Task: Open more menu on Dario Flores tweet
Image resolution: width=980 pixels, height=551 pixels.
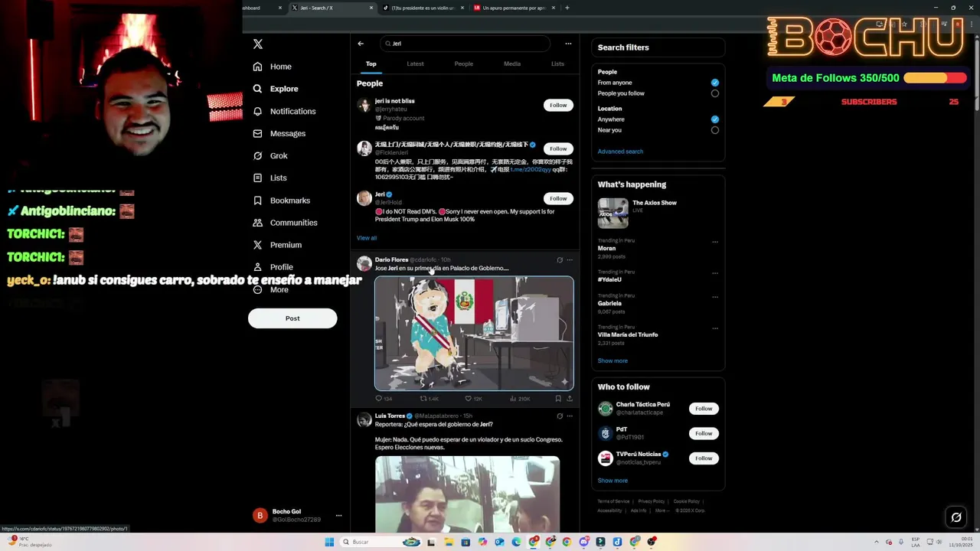Action: [x=569, y=260]
